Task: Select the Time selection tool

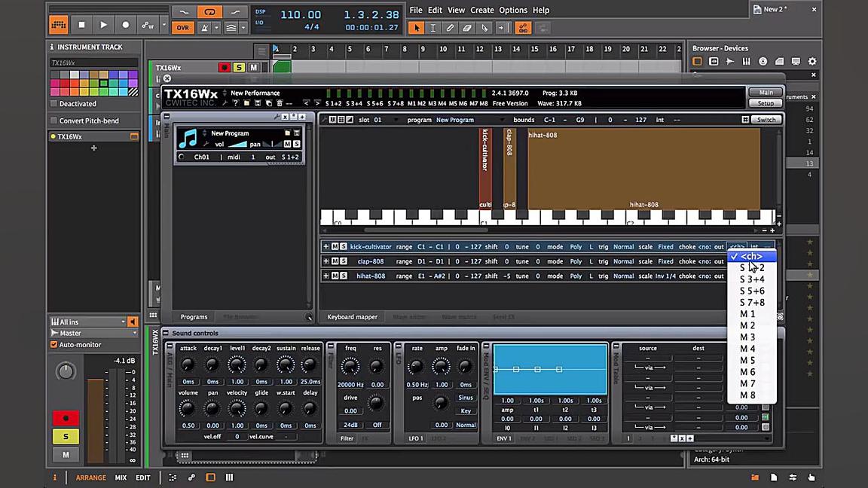Action: pos(433,28)
